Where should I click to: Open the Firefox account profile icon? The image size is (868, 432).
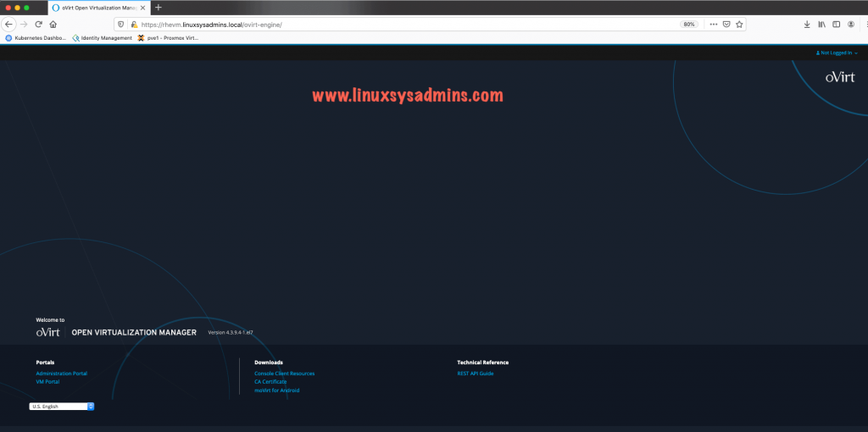coord(850,25)
